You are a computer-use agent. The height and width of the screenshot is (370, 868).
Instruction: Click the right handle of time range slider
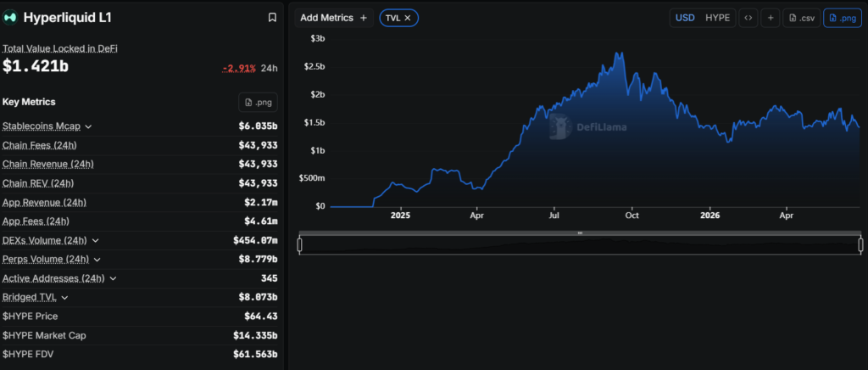(861, 244)
